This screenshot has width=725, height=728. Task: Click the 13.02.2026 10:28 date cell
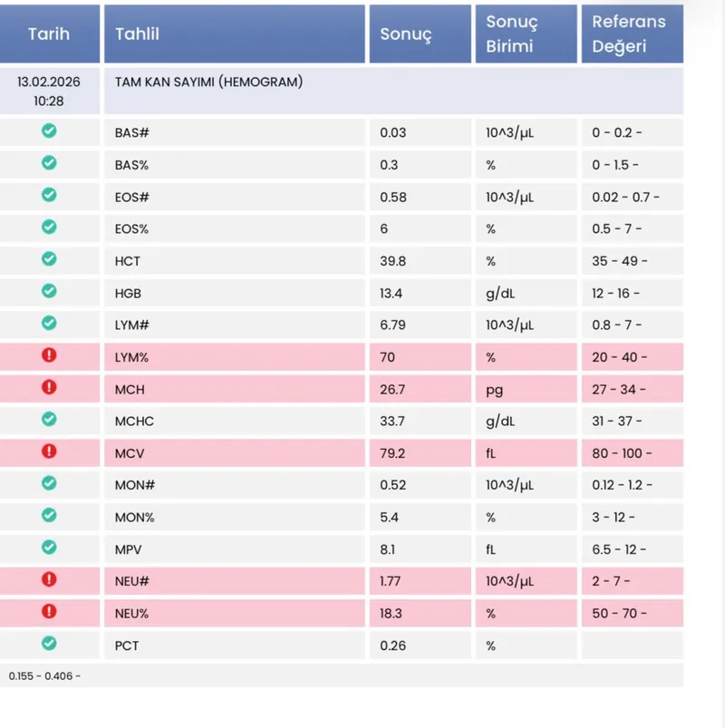(49, 91)
